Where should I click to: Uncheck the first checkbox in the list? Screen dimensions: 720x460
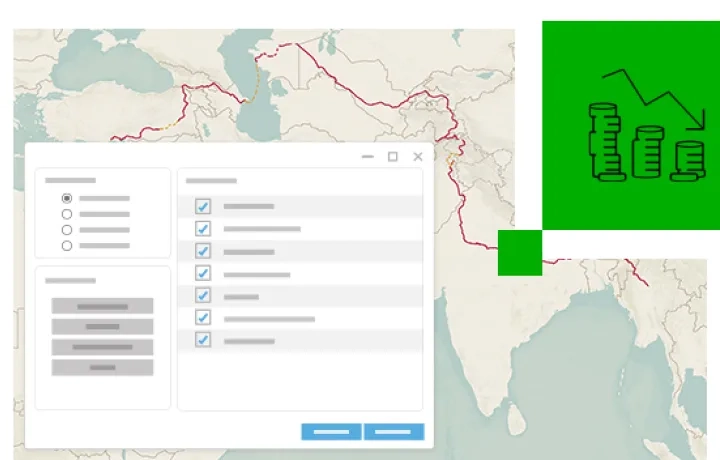tap(203, 206)
